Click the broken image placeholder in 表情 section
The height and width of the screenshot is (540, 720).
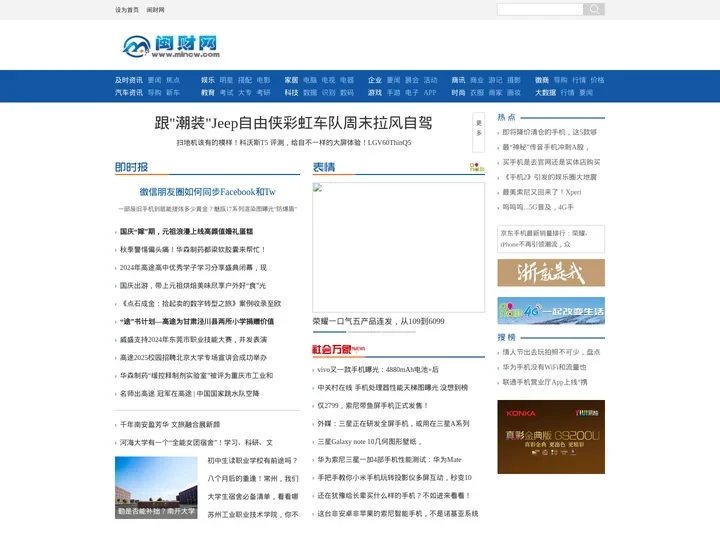point(398,247)
